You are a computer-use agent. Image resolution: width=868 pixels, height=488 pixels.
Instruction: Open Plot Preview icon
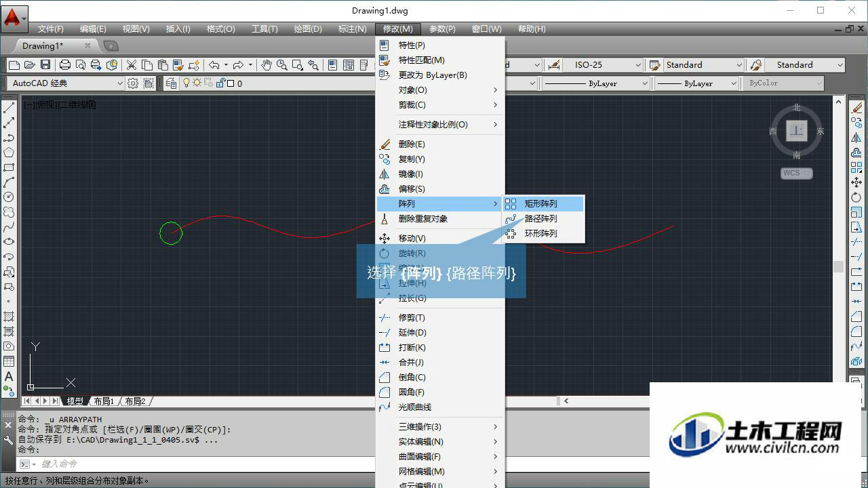coord(81,65)
